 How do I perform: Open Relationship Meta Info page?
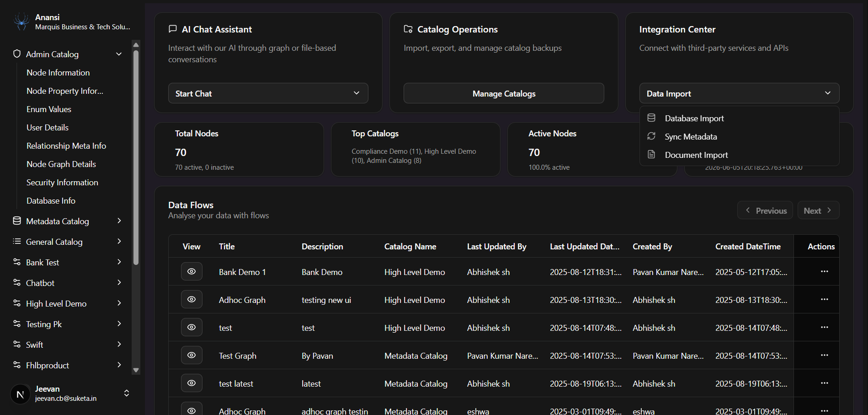(x=66, y=146)
